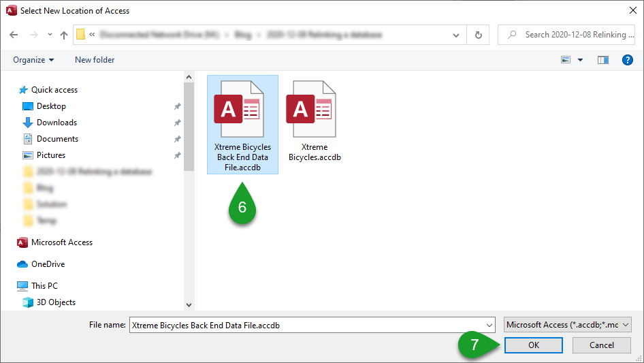Screen dimensions: 644x363
Task: Click the 3D Objects cube icon
Action: coord(27,302)
